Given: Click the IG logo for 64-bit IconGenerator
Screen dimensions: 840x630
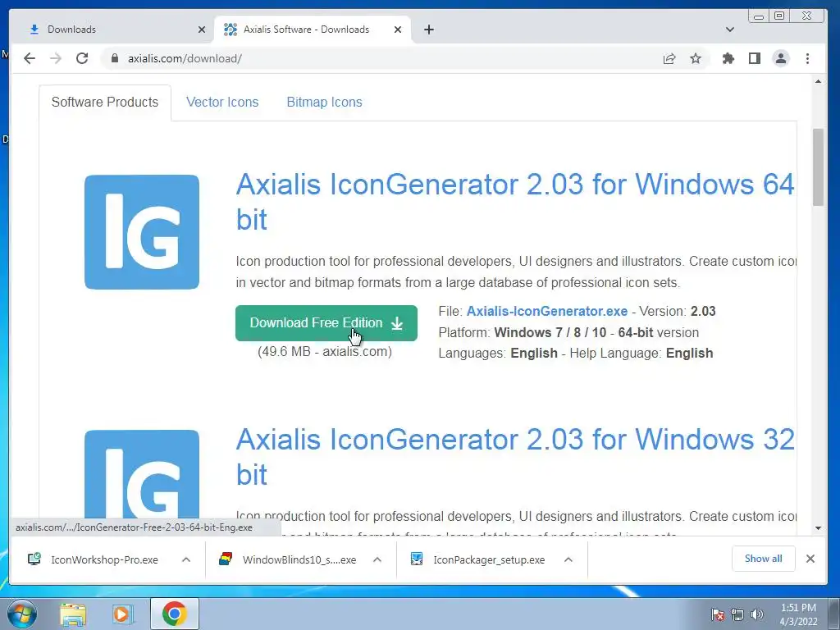Looking at the screenshot, I should [x=142, y=232].
